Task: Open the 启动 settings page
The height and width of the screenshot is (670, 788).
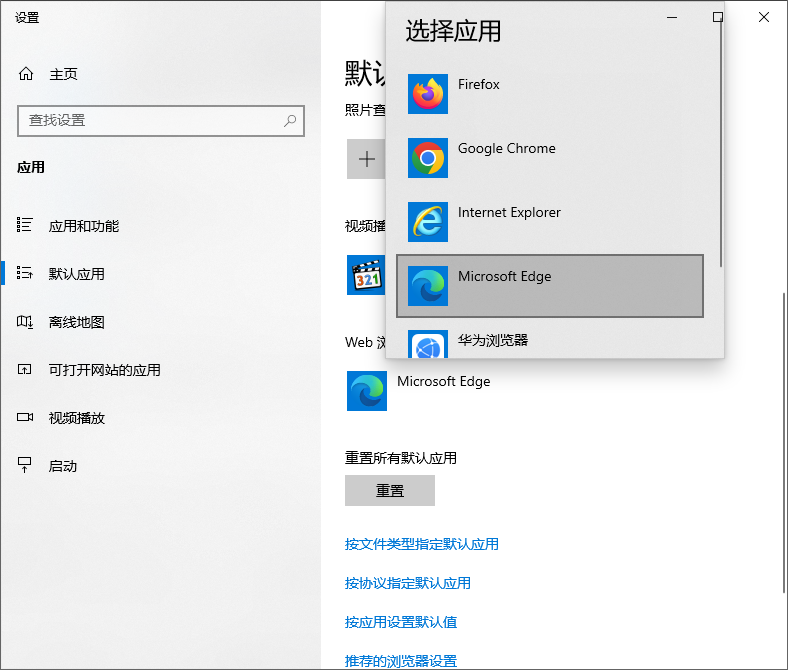Action: [x=63, y=466]
